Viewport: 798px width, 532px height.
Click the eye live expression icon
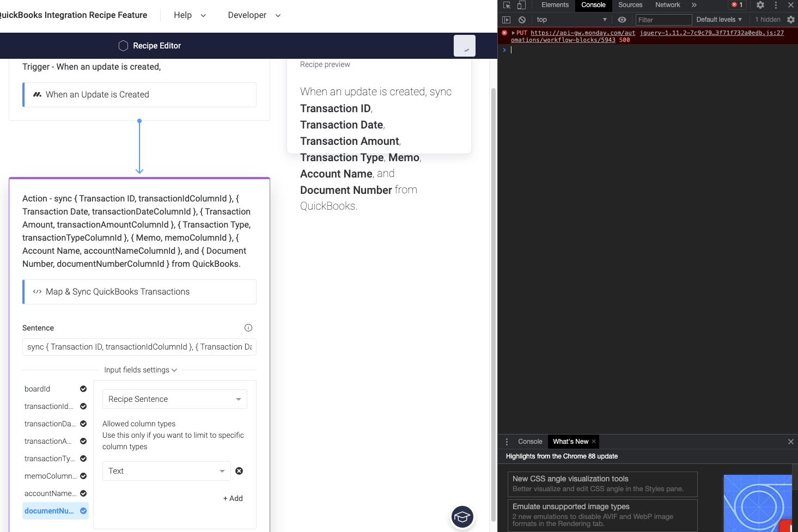coord(622,20)
